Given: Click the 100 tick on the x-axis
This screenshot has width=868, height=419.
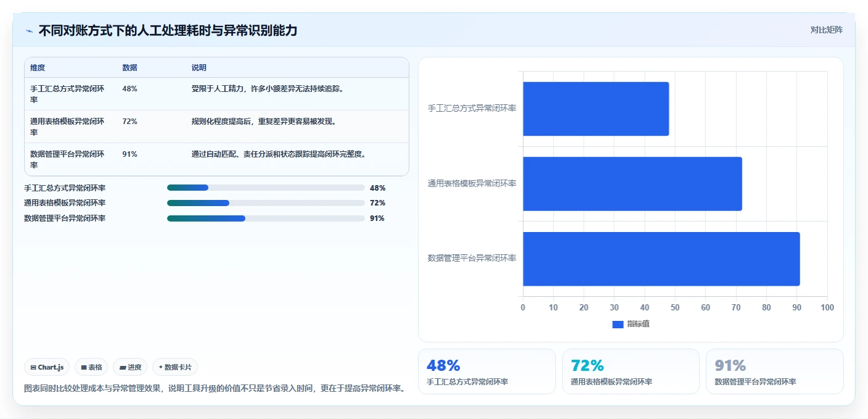Looking at the screenshot, I should [827, 308].
